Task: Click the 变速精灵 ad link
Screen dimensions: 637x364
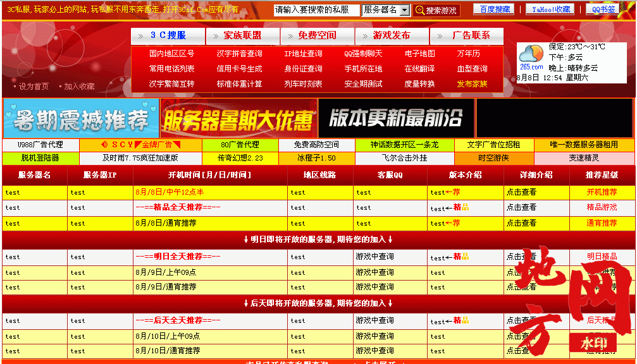Action: click(584, 158)
